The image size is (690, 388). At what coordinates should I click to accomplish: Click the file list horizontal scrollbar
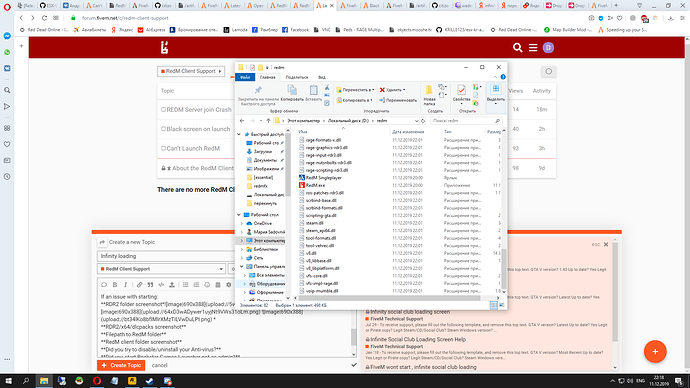pos(387,298)
